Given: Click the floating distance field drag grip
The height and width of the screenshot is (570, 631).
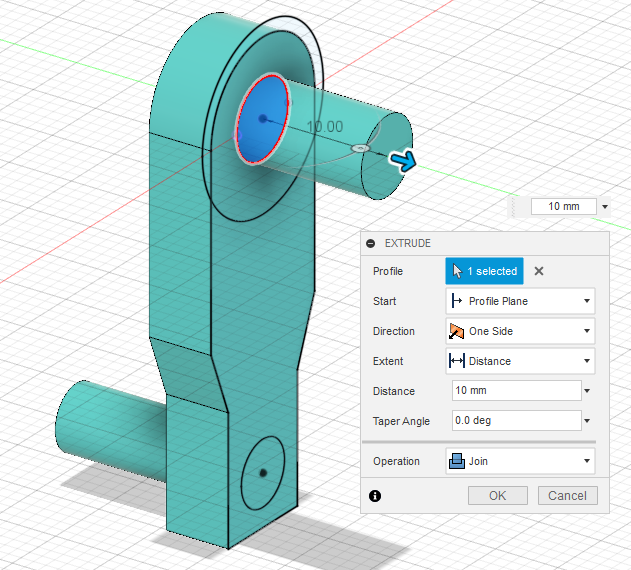Looking at the screenshot, I should [x=513, y=207].
